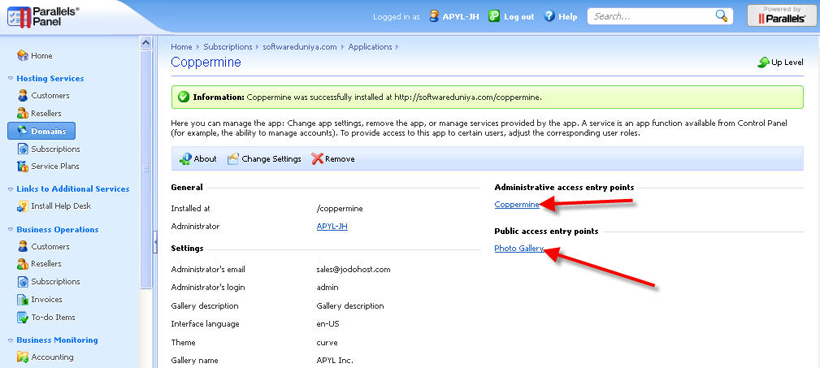The height and width of the screenshot is (368, 820).
Task: Click the admin login value
Action: pos(327,288)
